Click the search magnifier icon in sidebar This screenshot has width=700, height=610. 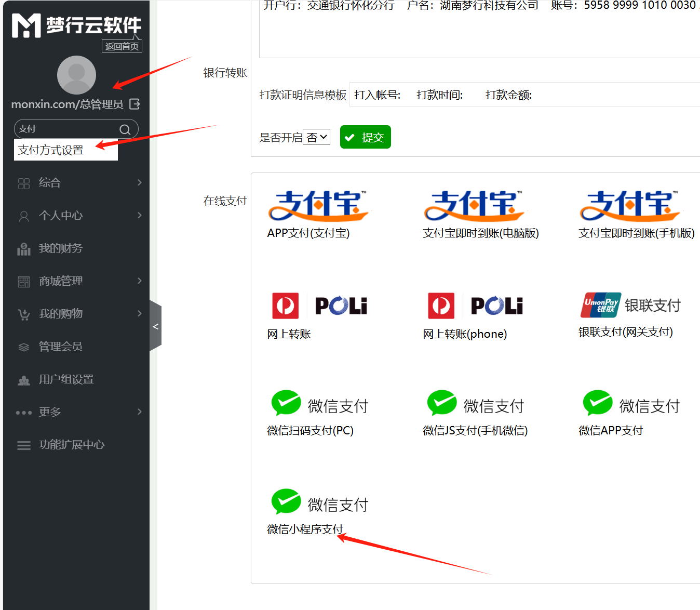coord(125,129)
